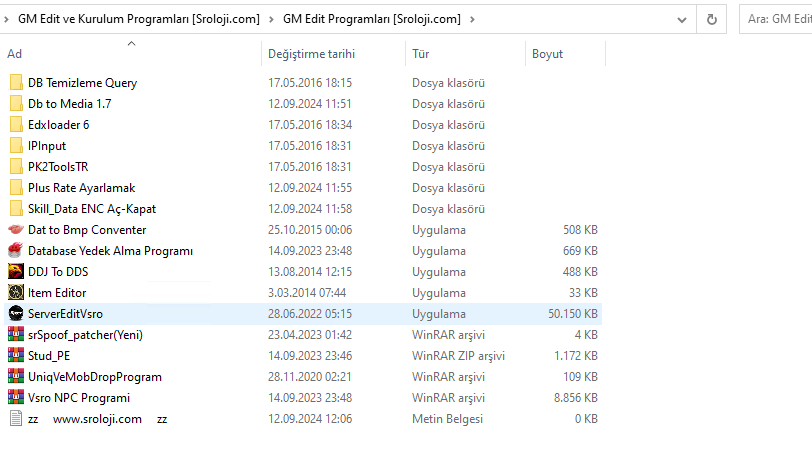This screenshot has width=812, height=461.
Task: Select the www.sroloji.com text file name
Action: coord(97,419)
